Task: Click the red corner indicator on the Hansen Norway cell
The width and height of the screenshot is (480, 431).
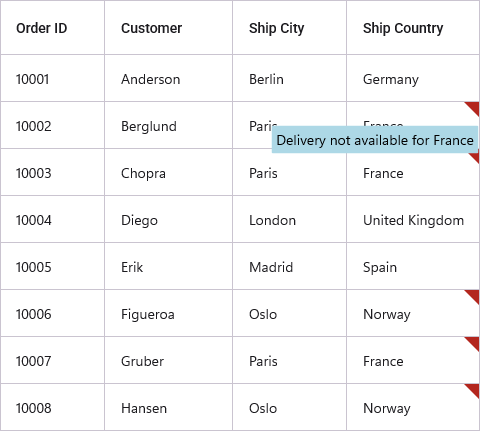Action: 474,389
